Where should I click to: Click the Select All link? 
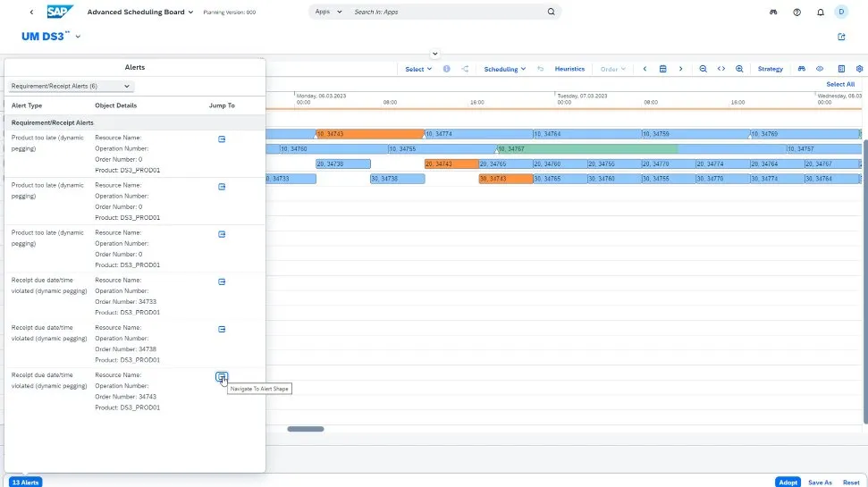point(839,84)
